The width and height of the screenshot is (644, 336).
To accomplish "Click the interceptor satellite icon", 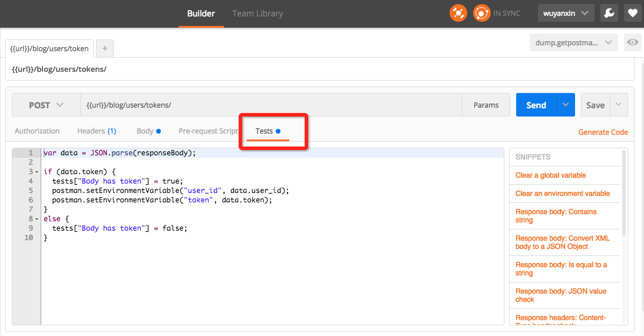I will 458,13.
